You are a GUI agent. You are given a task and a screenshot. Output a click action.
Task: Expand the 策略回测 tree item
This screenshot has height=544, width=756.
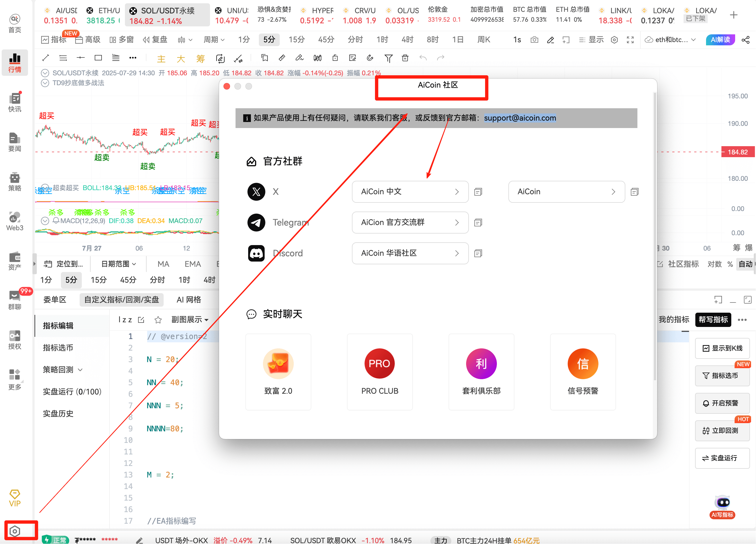coord(63,370)
